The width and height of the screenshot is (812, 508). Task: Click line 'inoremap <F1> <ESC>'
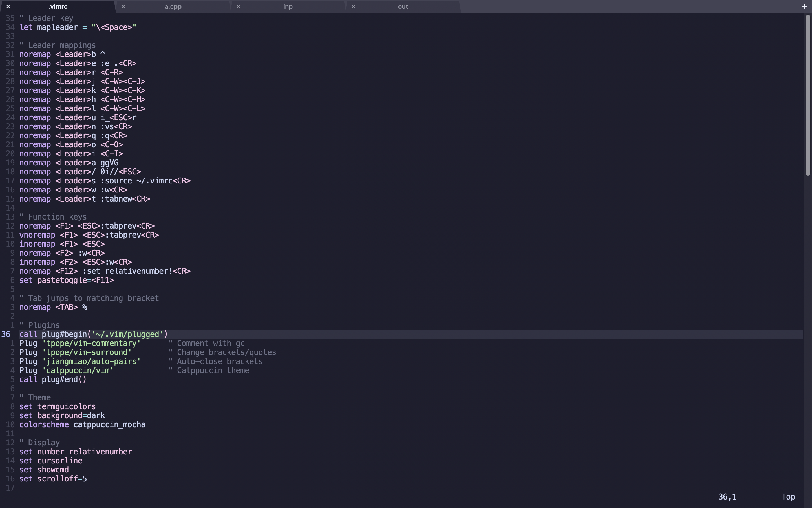pos(62,244)
